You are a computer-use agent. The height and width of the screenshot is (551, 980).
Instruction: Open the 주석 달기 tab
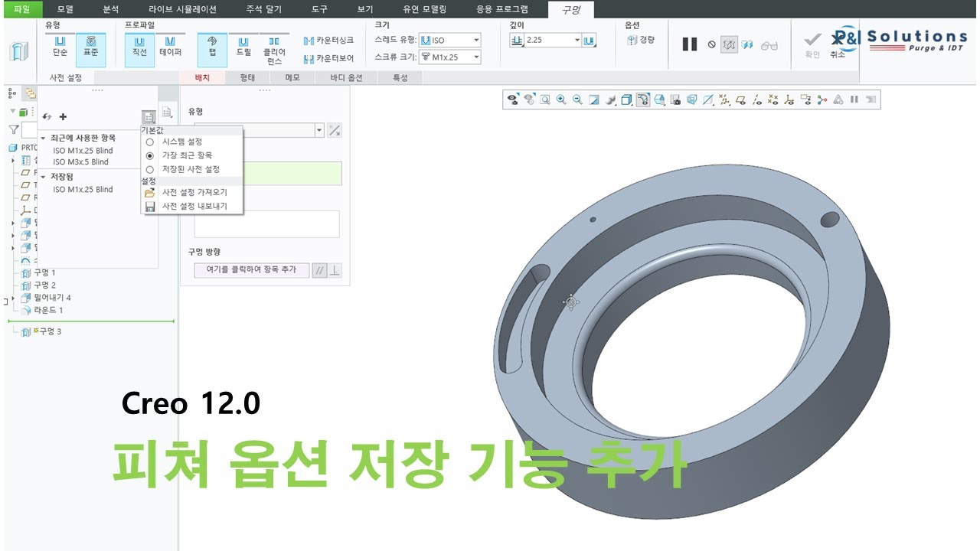(x=263, y=9)
